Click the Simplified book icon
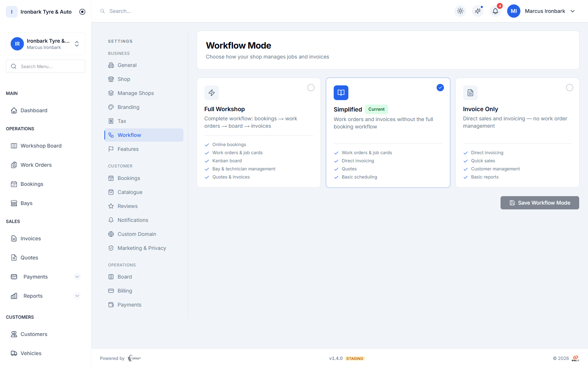The height and width of the screenshot is (368, 588). pyautogui.click(x=341, y=93)
